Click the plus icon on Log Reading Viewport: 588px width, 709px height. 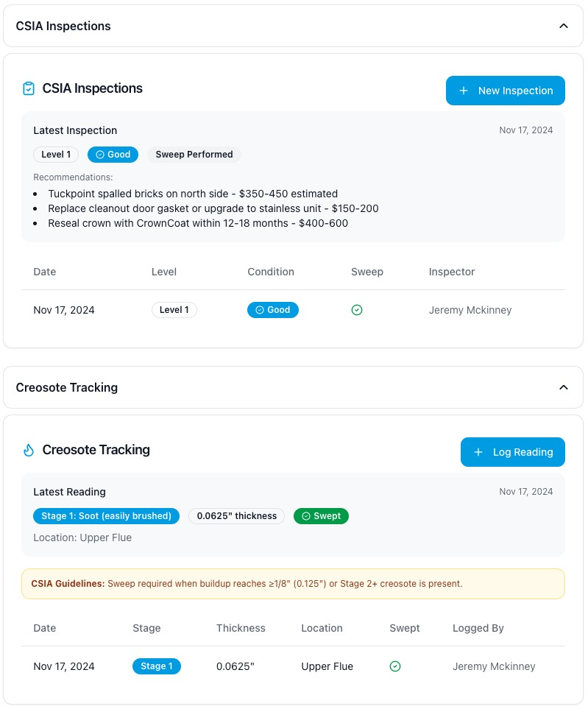pos(478,452)
